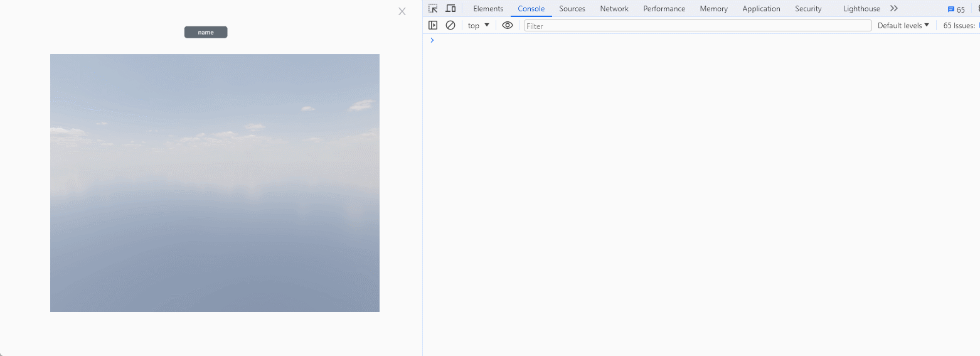Switch to the Elements tab

click(x=488, y=9)
